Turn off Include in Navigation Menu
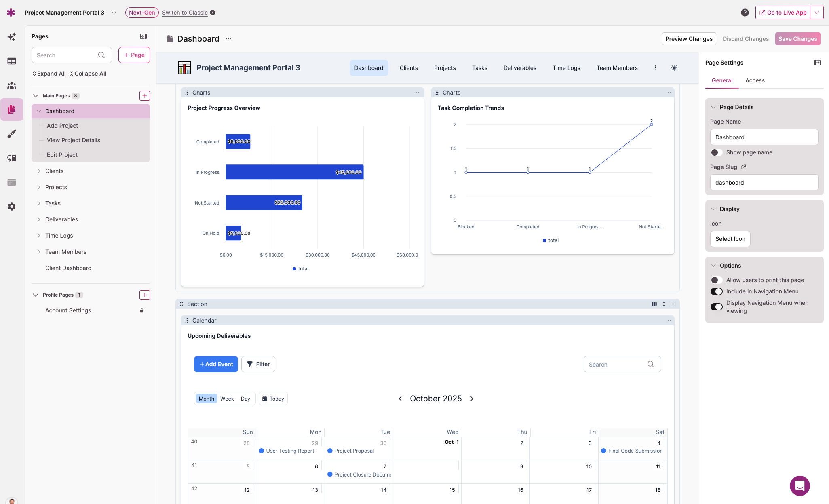 716,291
